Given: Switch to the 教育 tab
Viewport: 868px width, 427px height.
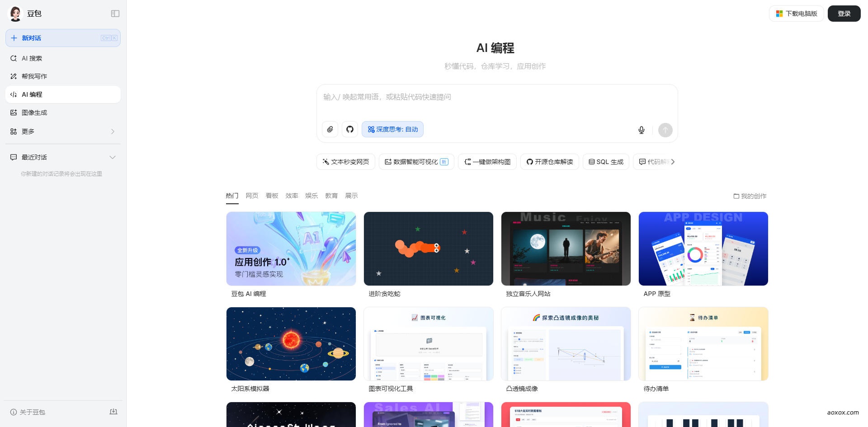Looking at the screenshot, I should point(331,196).
